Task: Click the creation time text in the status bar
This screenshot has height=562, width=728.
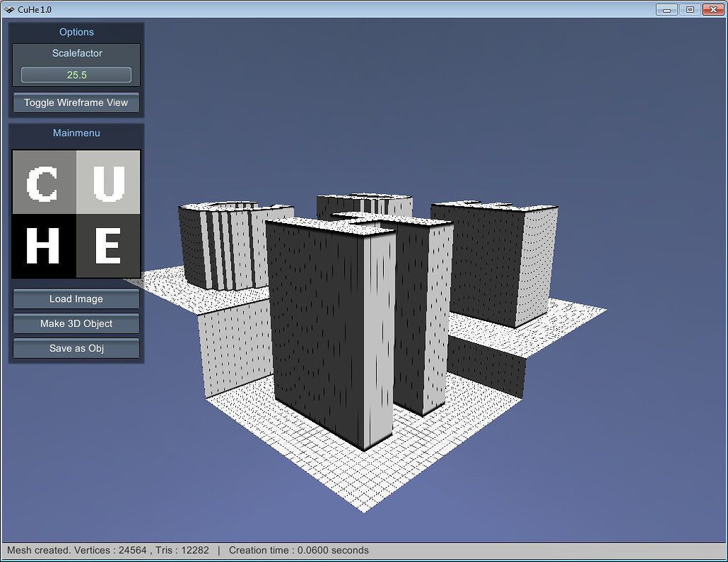Action: pos(299,550)
